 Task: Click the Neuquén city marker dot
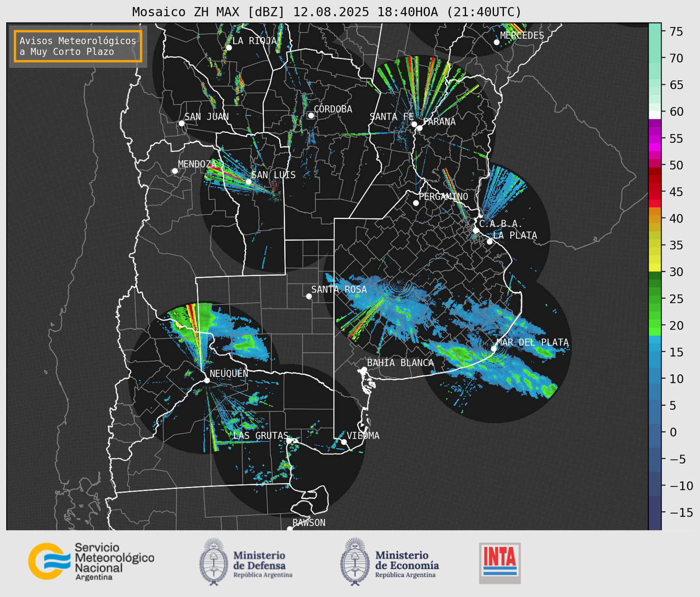207,380
